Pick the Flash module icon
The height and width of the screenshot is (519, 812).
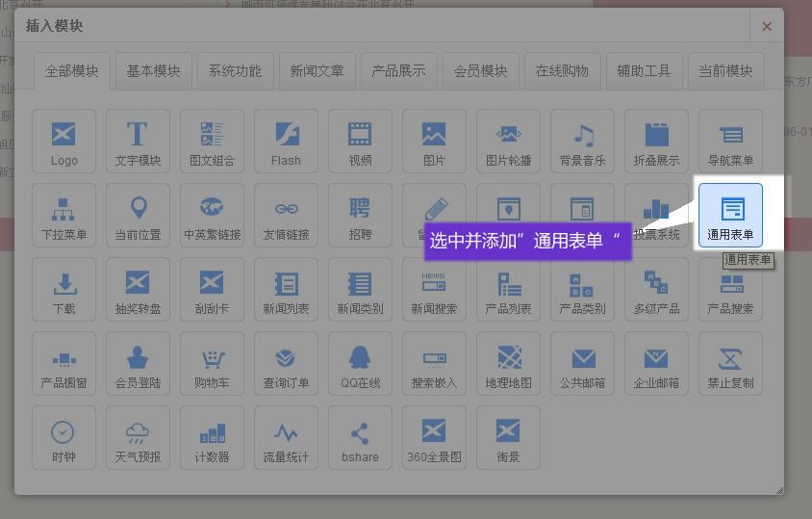pyautogui.click(x=286, y=141)
